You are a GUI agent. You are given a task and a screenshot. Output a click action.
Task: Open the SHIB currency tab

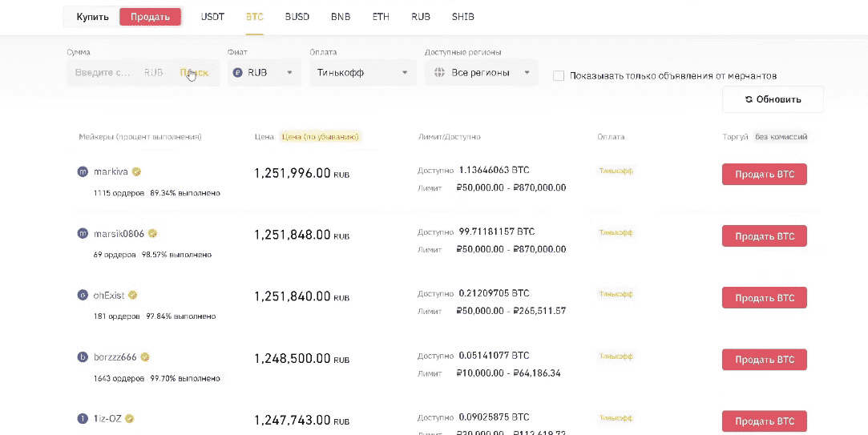coord(462,17)
